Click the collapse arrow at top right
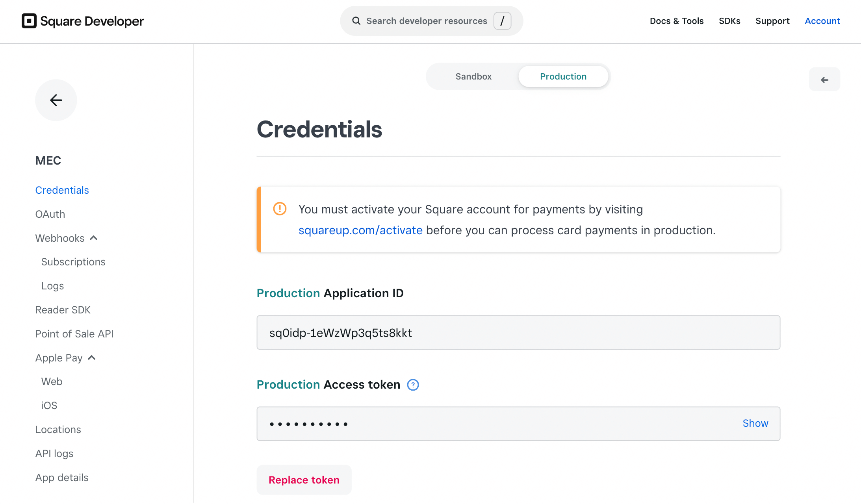The height and width of the screenshot is (504, 861). 824,80
